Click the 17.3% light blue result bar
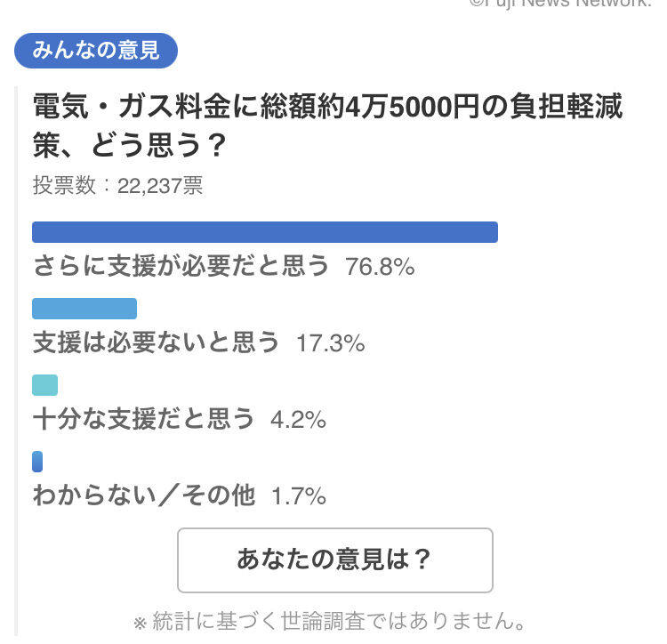Screen dimensions: 667x644 point(84,309)
